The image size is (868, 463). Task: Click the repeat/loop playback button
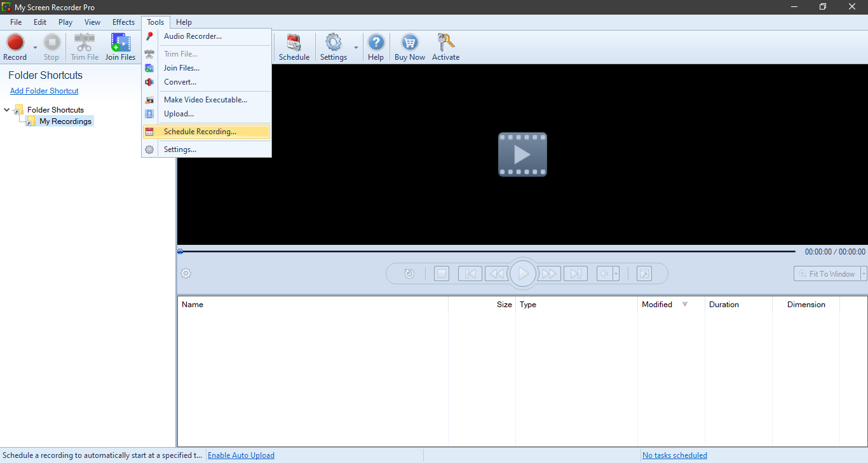(x=409, y=274)
